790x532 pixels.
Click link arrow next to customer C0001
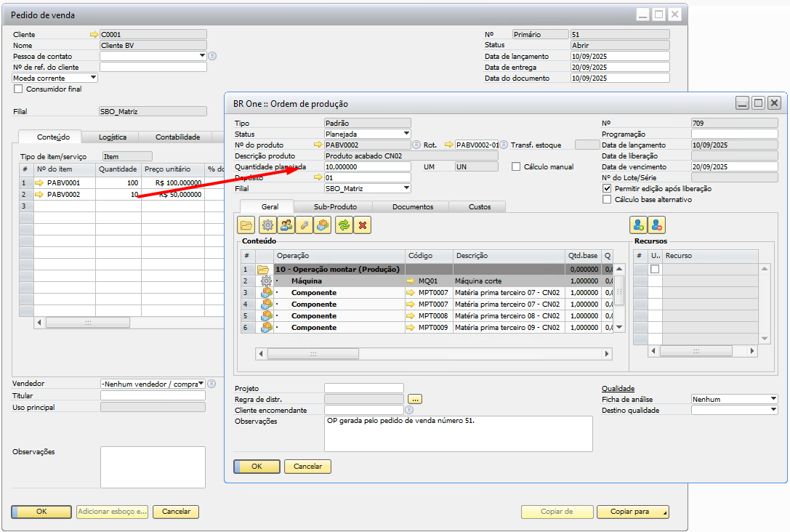[93, 34]
